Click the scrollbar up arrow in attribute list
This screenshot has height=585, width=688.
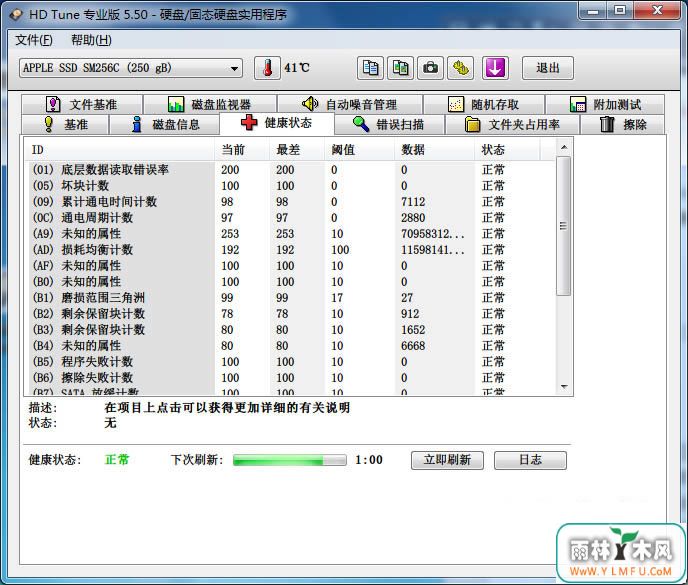tap(564, 147)
